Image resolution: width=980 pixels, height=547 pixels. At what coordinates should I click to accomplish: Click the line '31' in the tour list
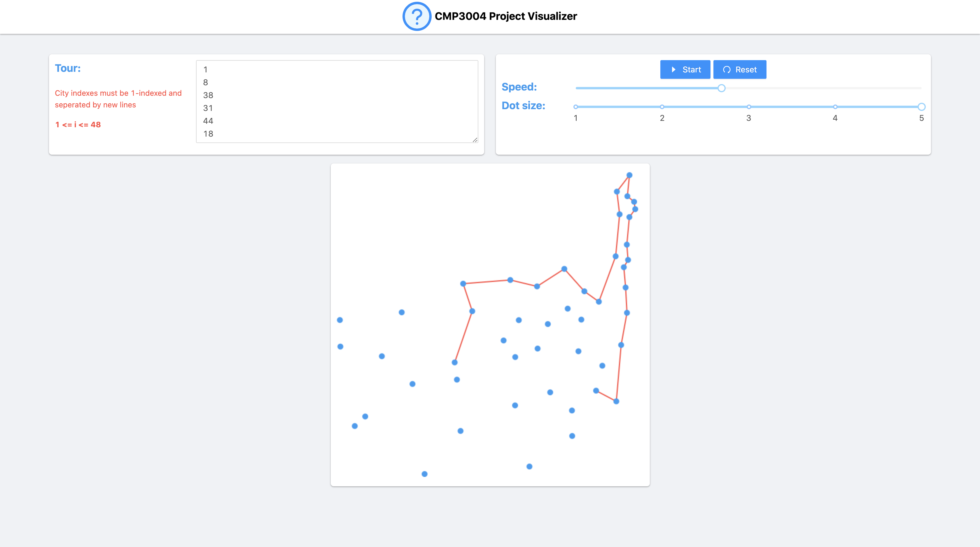click(x=208, y=108)
